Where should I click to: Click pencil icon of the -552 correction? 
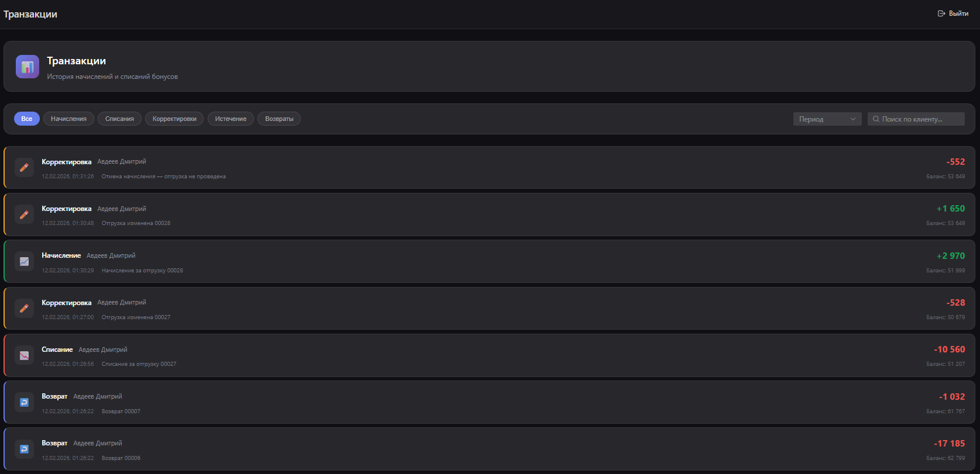point(24,168)
